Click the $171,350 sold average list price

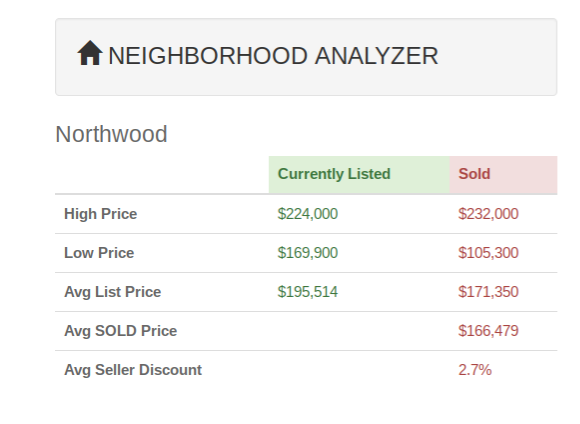tap(488, 292)
